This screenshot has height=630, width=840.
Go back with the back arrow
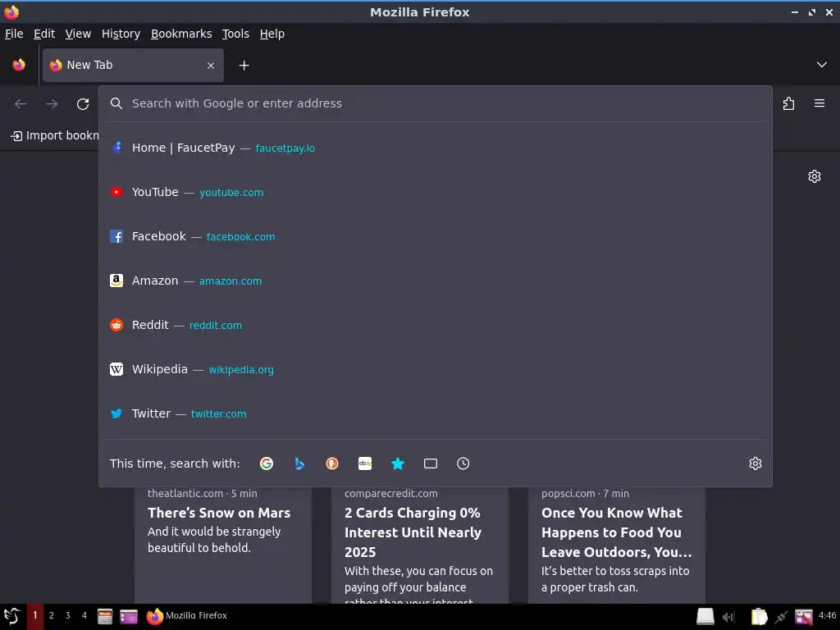coord(21,104)
